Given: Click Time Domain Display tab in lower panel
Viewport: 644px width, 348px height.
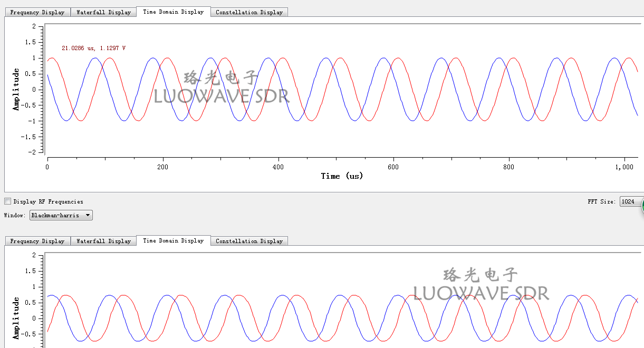Looking at the screenshot, I should [x=174, y=241].
